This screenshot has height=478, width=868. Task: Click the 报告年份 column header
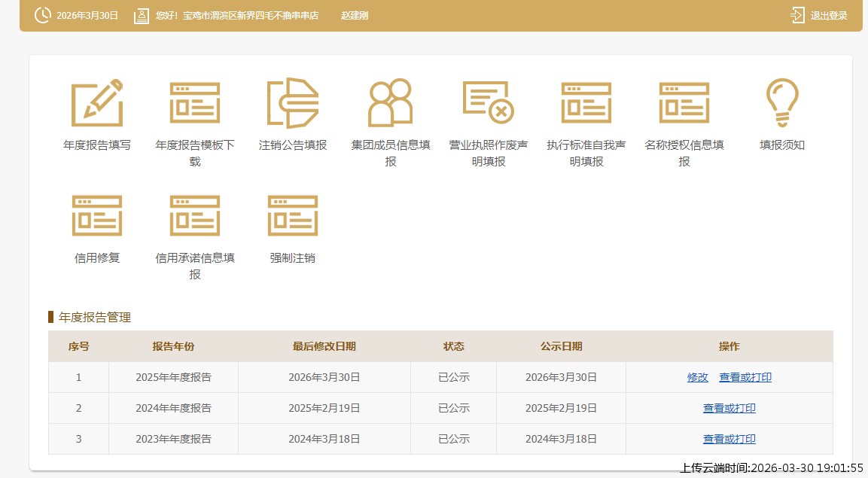point(173,347)
